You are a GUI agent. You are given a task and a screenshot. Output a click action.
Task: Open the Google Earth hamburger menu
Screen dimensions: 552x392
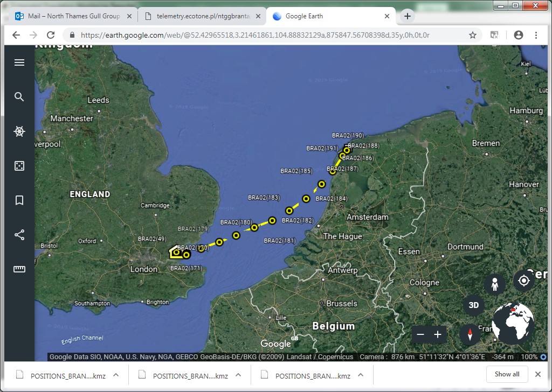(19, 62)
